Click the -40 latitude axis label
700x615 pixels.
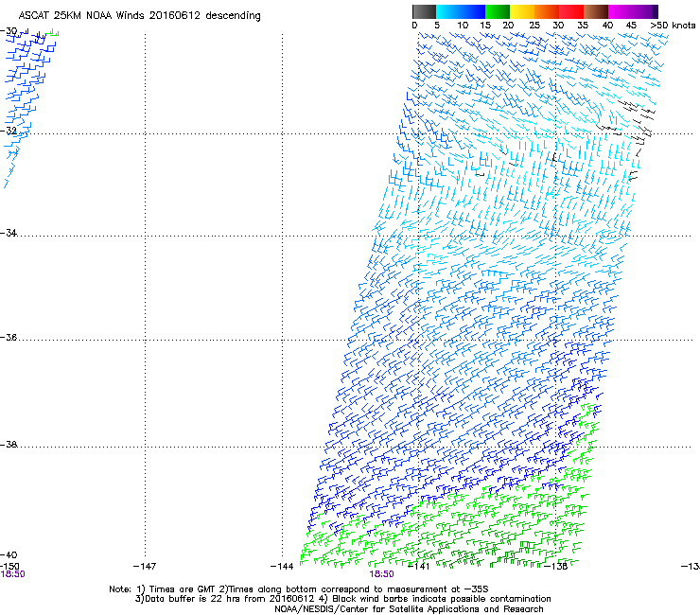pyautogui.click(x=9, y=554)
